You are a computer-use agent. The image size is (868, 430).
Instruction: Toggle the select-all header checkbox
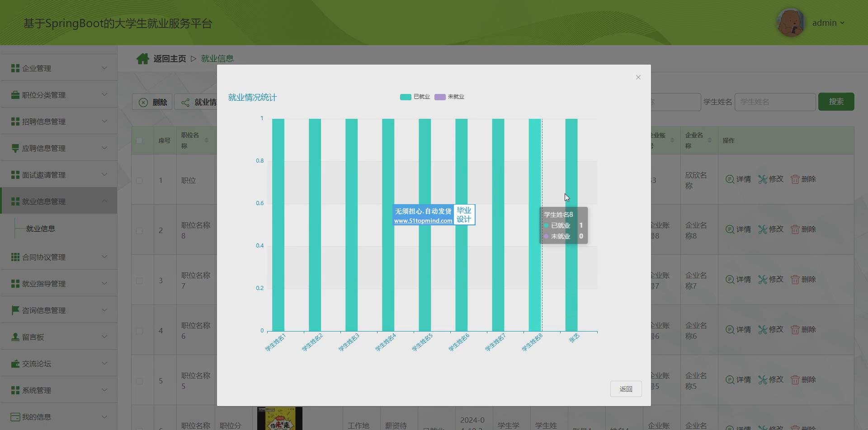tap(139, 140)
